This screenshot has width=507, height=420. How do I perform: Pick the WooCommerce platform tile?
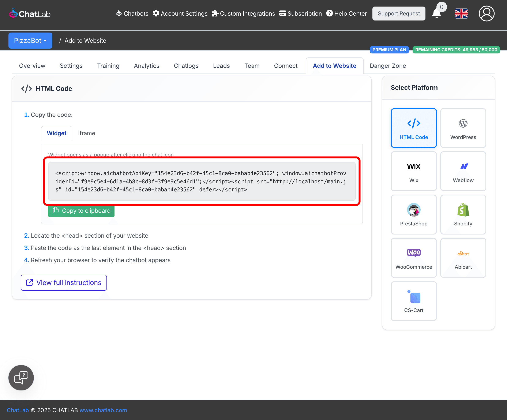pyautogui.click(x=414, y=258)
